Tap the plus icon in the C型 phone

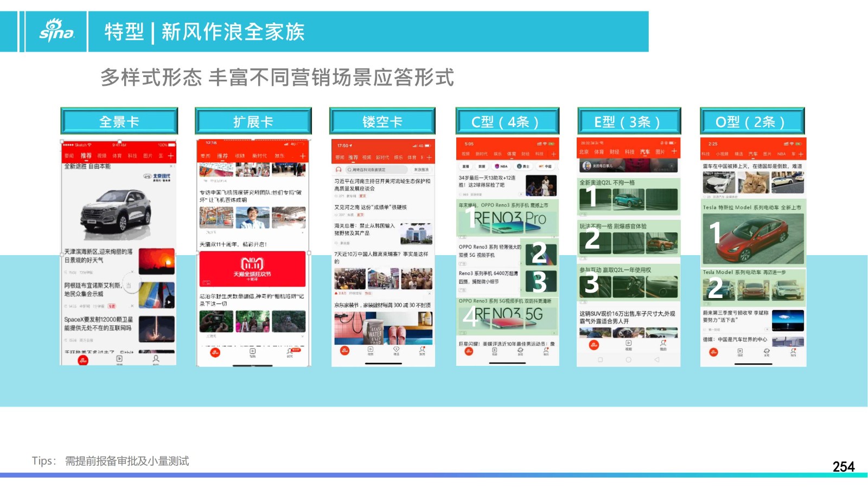click(x=554, y=154)
